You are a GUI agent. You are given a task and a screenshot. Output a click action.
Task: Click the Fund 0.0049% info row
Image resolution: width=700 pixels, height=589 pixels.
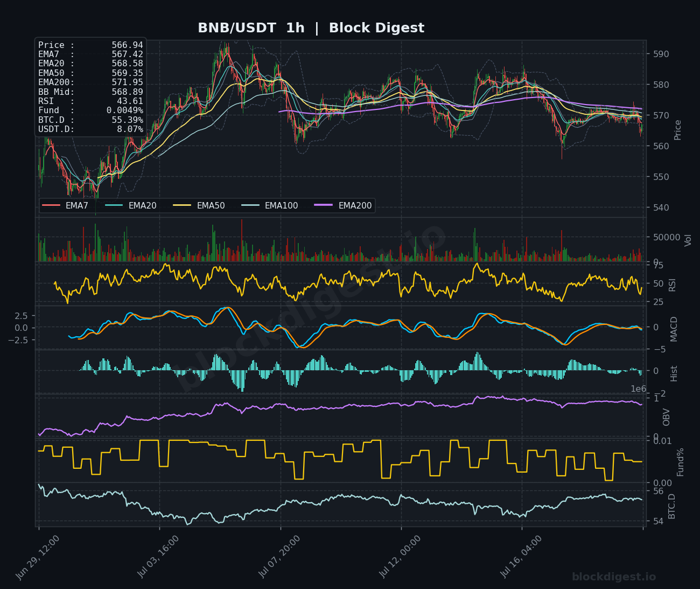pyautogui.click(x=90, y=110)
